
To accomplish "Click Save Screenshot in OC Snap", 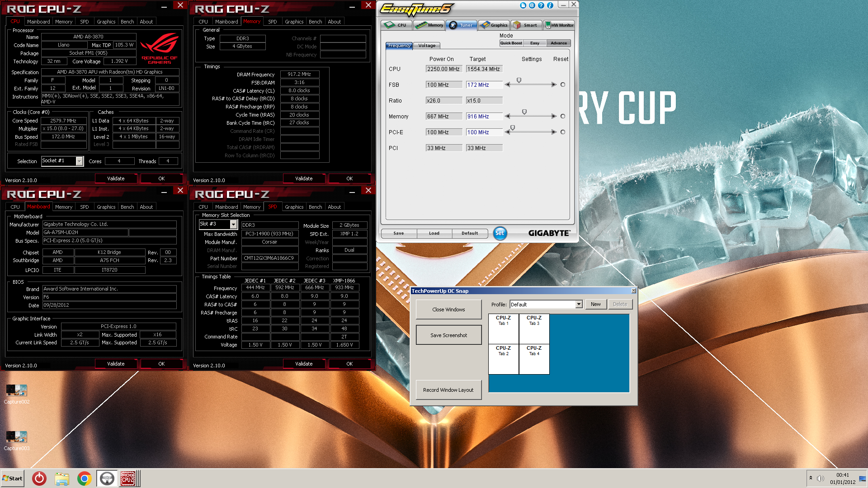I will (x=448, y=335).
